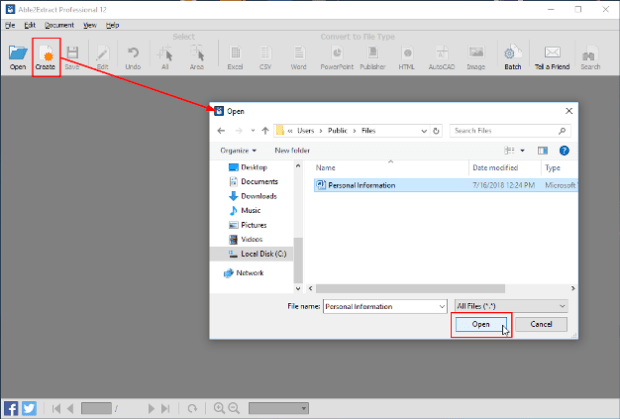Click the Open button in dialog
Image resolution: width=620 pixels, height=419 pixels.
click(481, 325)
